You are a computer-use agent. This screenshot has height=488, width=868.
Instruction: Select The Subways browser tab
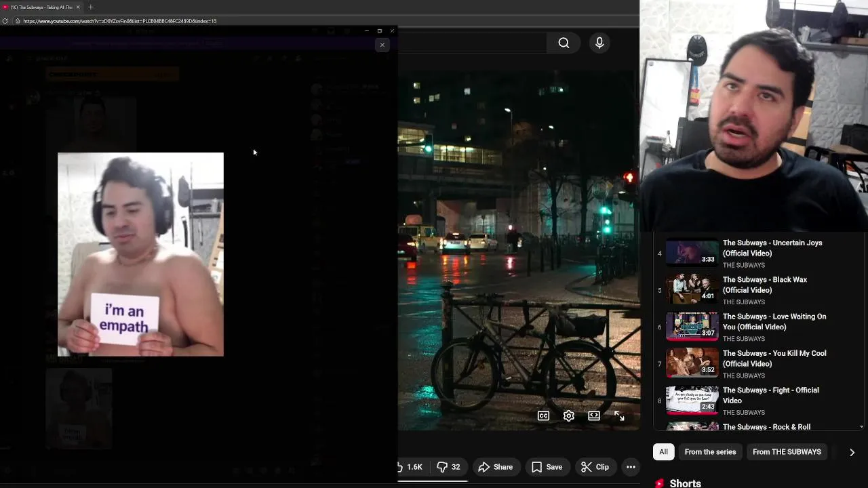[x=41, y=7]
